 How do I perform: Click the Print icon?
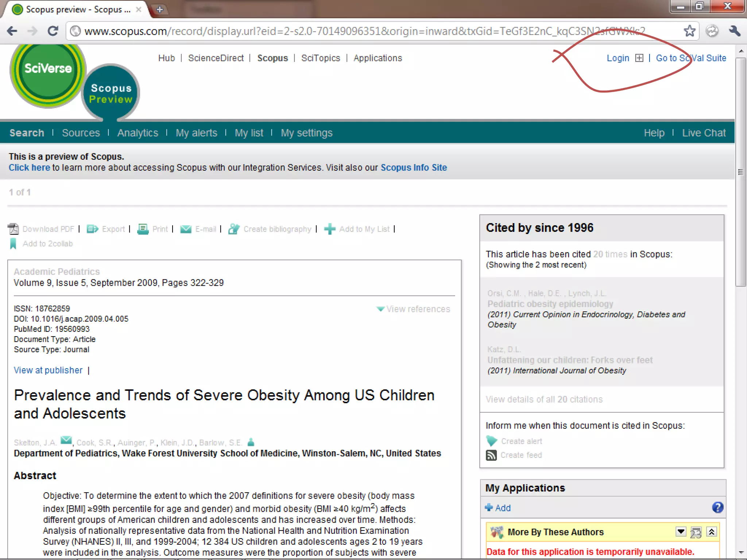point(143,229)
